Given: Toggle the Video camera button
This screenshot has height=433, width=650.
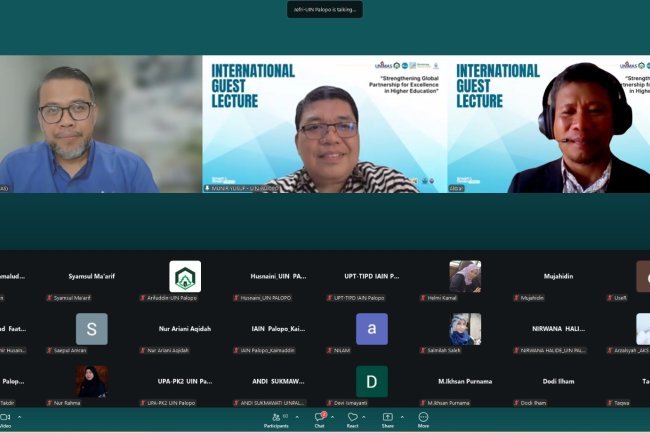Looking at the screenshot, I should pyautogui.click(x=5, y=420).
